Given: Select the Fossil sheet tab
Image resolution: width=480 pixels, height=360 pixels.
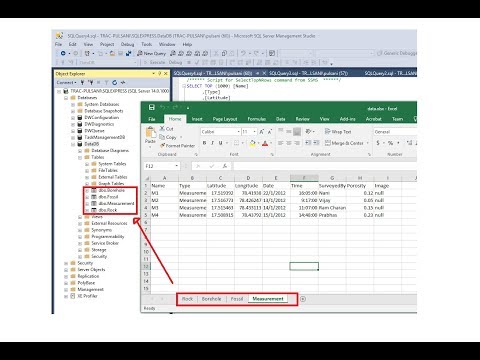Looking at the screenshot, I should [x=237, y=299].
